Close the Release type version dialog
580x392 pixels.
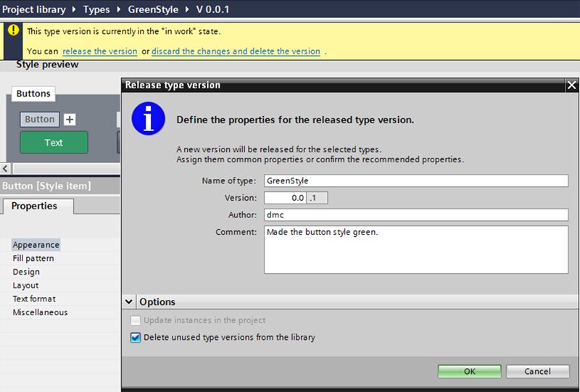coord(571,86)
